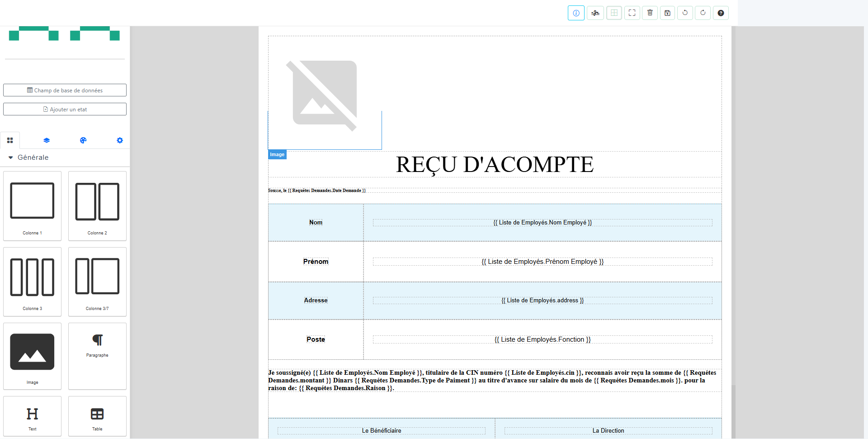The height and width of the screenshot is (439, 868).
Task: Open the style palette tab
Action: pos(83,140)
